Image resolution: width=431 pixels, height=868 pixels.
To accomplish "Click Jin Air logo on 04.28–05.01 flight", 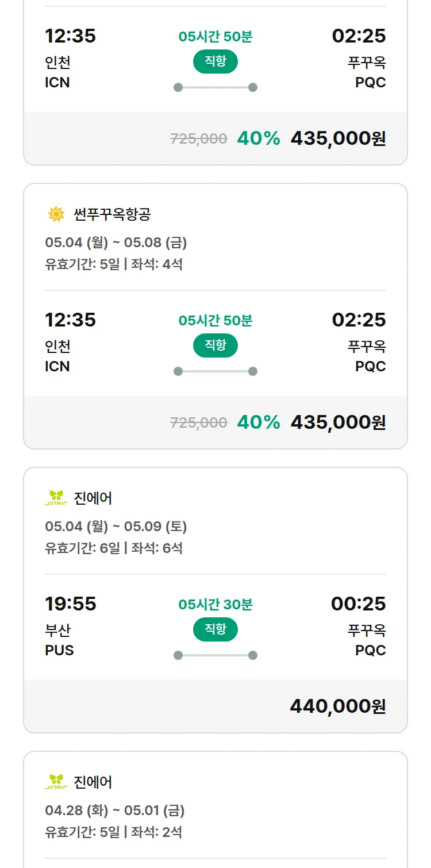I will (x=56, y=782).
